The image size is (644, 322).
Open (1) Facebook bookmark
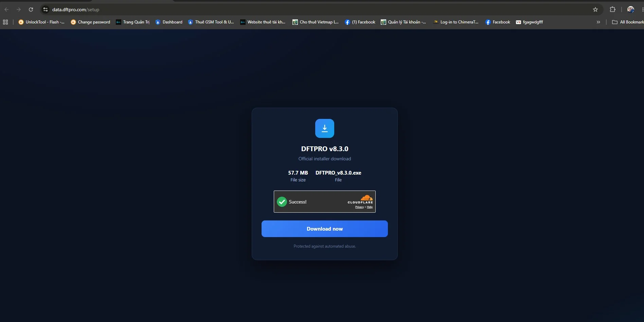[360, 22]
